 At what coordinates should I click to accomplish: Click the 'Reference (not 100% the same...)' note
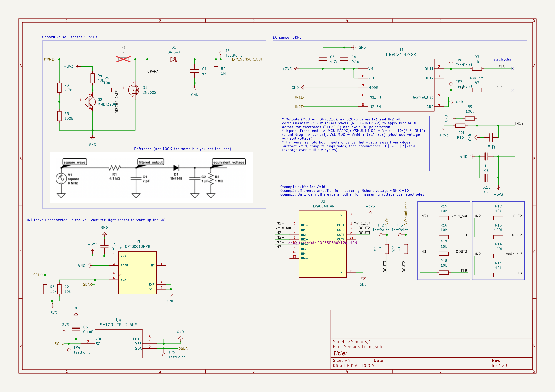tap(183, 149)
